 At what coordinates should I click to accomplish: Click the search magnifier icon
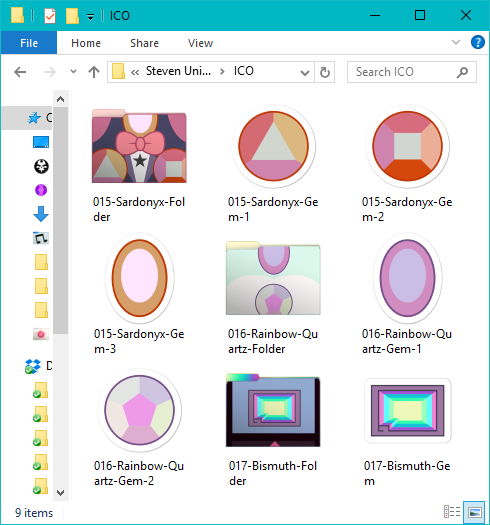click(x=462, y=72)
